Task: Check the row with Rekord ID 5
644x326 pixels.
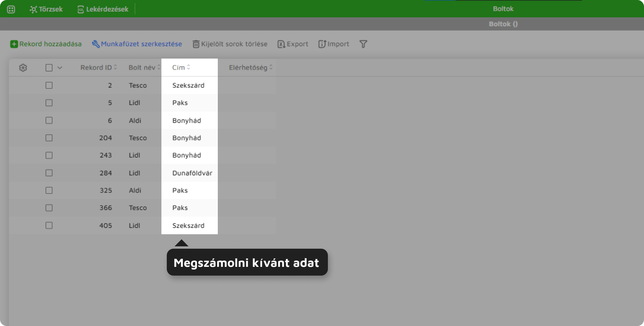Action: coord(49,103)
